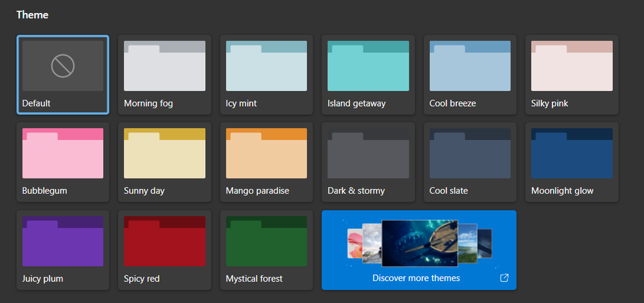
Task: Choose the Sunny day theme
Action: pyautogui.click(x=164, y=162)
